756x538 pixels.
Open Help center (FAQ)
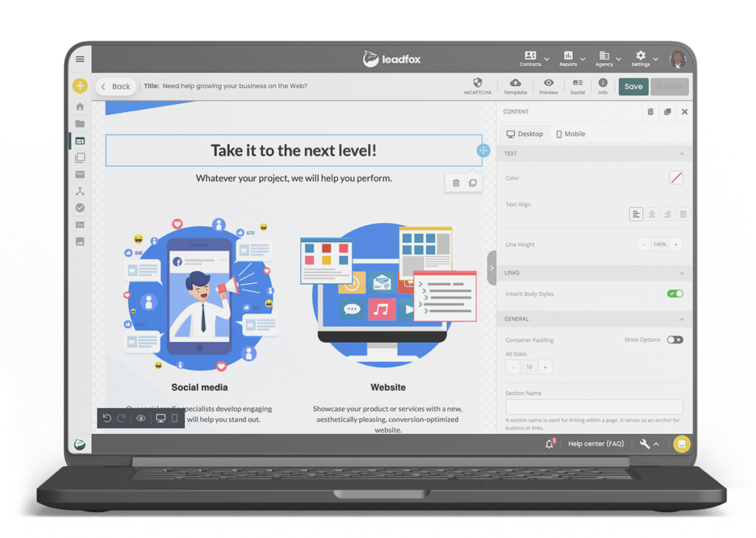pyautogui.click(x=596, y=444)
